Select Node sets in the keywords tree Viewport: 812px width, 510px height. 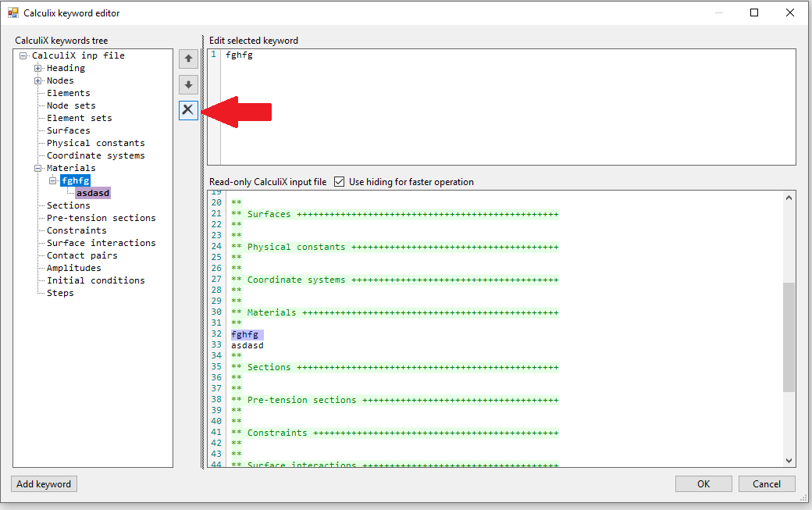(x=71, y=105)
